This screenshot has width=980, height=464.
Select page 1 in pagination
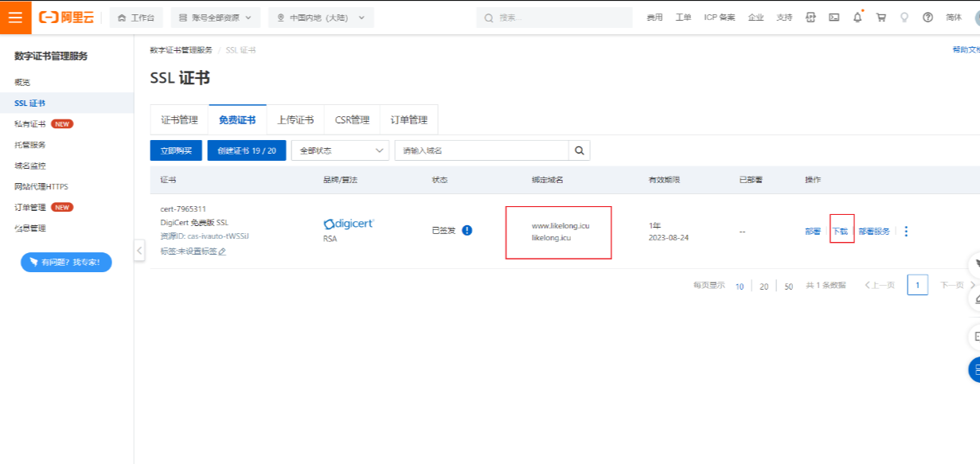pyautogui.click(x=918, y=285)
